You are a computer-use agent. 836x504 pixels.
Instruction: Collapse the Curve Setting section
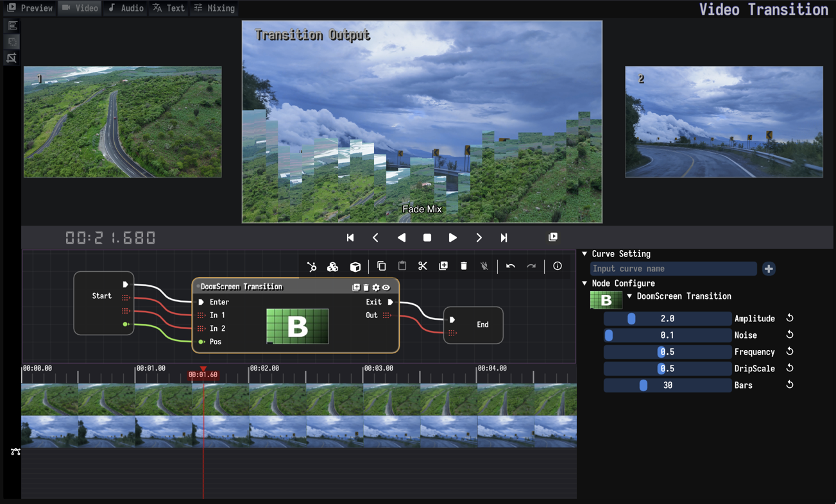click(x=584, y=254)
